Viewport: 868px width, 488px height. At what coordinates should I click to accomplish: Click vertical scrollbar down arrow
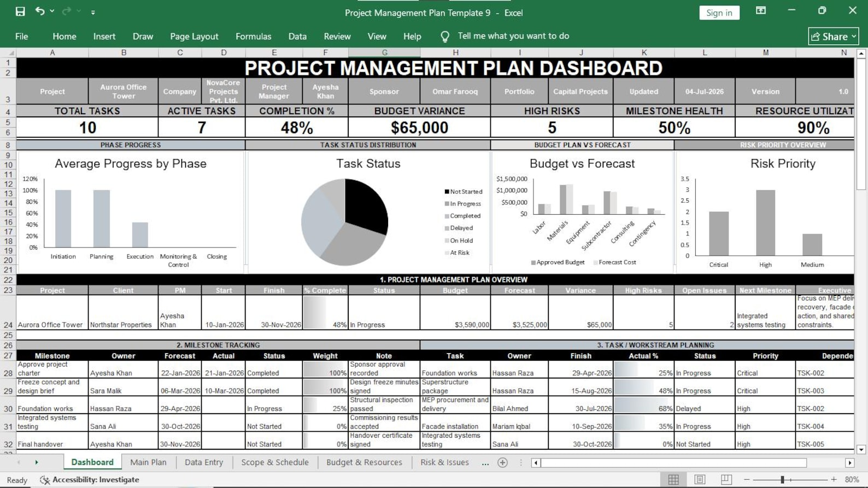coord(861,450)
